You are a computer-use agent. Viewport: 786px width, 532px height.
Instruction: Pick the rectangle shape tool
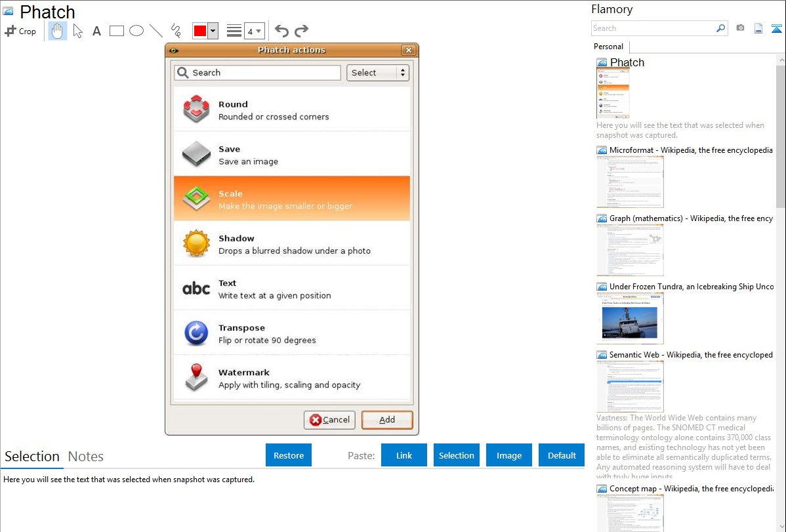116,31
